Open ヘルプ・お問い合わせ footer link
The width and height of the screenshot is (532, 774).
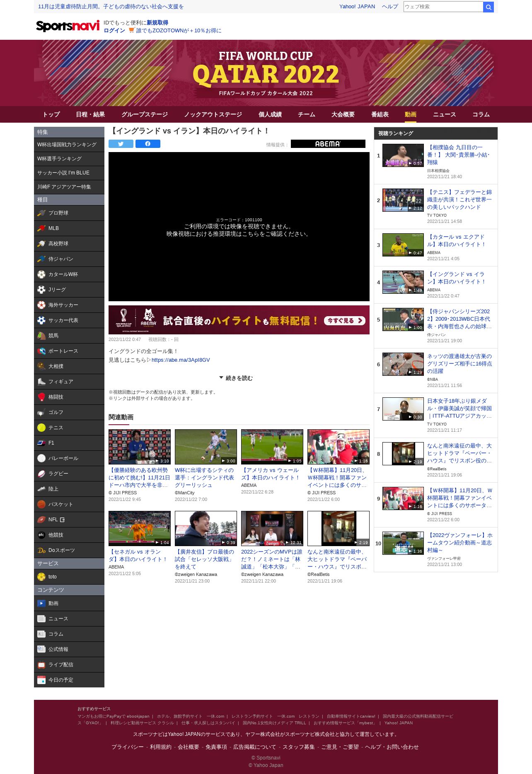[x=392, y=747]
